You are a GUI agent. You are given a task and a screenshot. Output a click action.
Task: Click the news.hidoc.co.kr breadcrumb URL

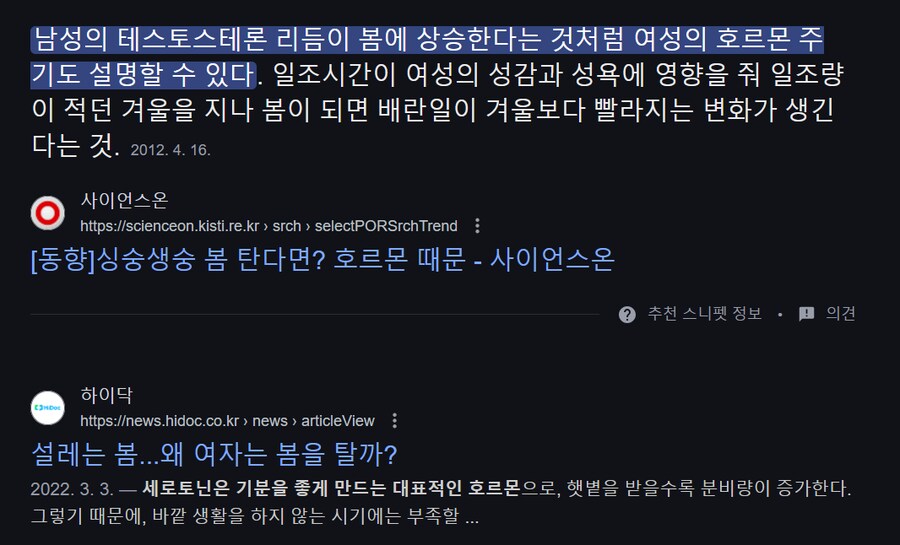click(x=227, y=421)
